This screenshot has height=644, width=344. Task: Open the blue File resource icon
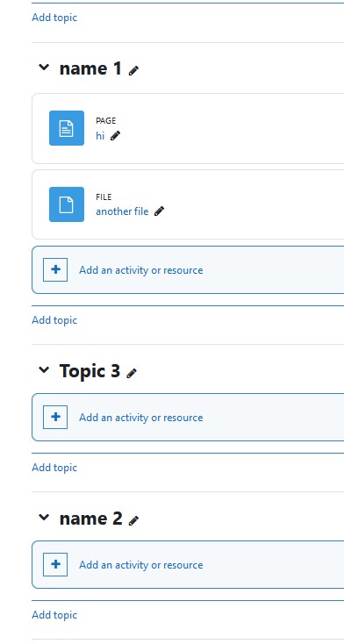pyautogui.click(x=67, y=204)
